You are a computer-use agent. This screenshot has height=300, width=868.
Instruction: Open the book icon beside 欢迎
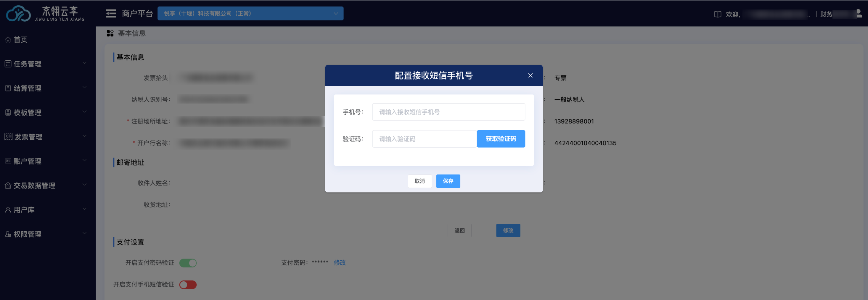point(717,14)
